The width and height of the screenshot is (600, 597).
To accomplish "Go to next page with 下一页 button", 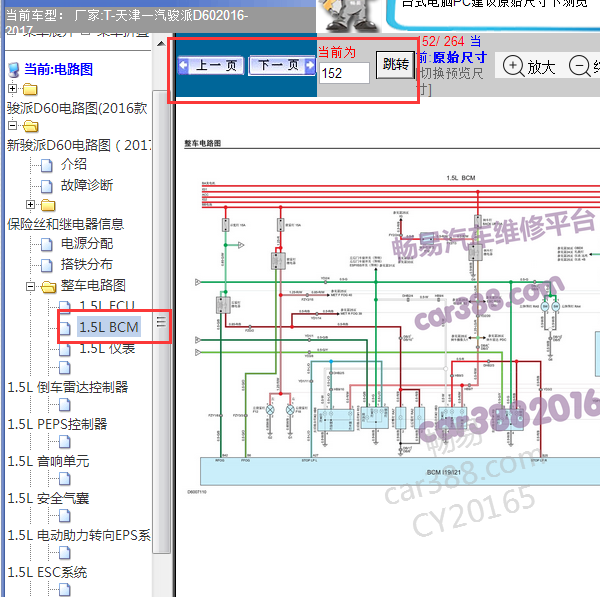I will click(x=282, y=65).
